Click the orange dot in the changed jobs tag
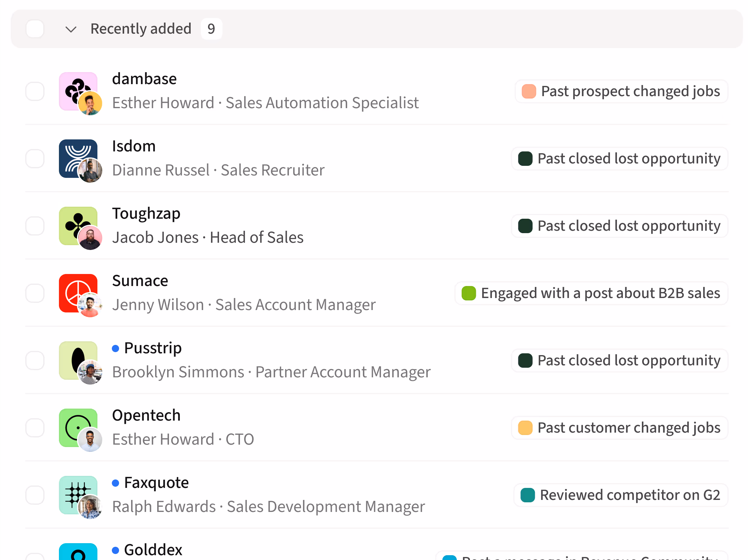Image resolution: width=748 pixels, height=560 pixels. coord(528,91)
